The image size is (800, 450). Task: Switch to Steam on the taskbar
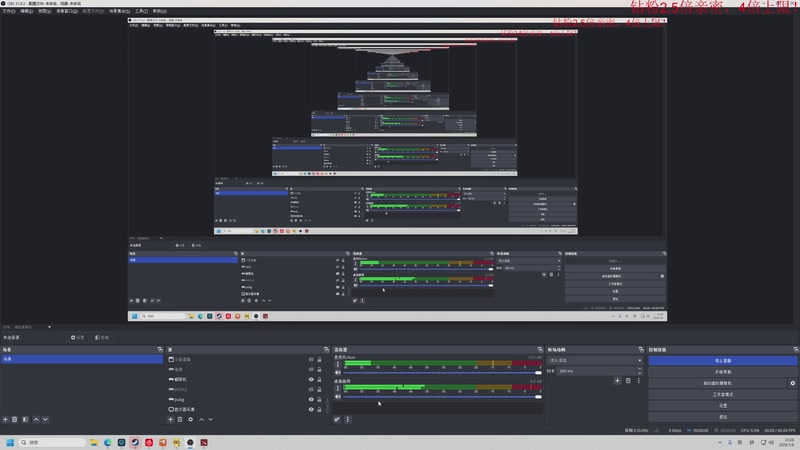pos(135,442)
